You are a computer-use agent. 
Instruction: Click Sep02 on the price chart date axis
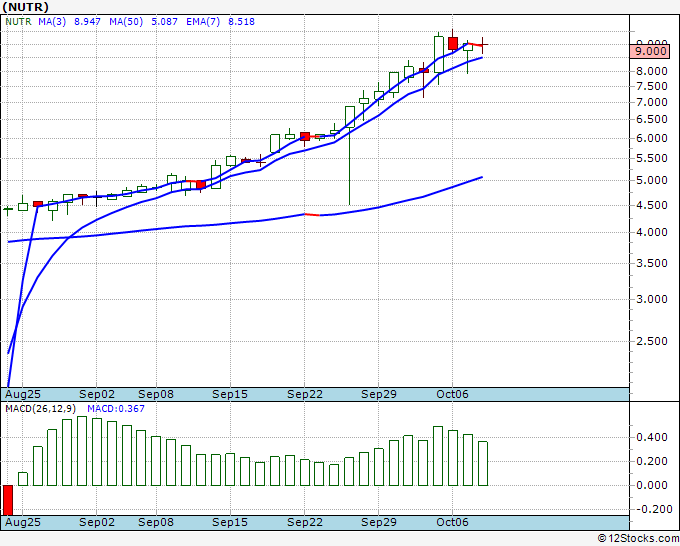pyautogui.click(x=97, y=394)
